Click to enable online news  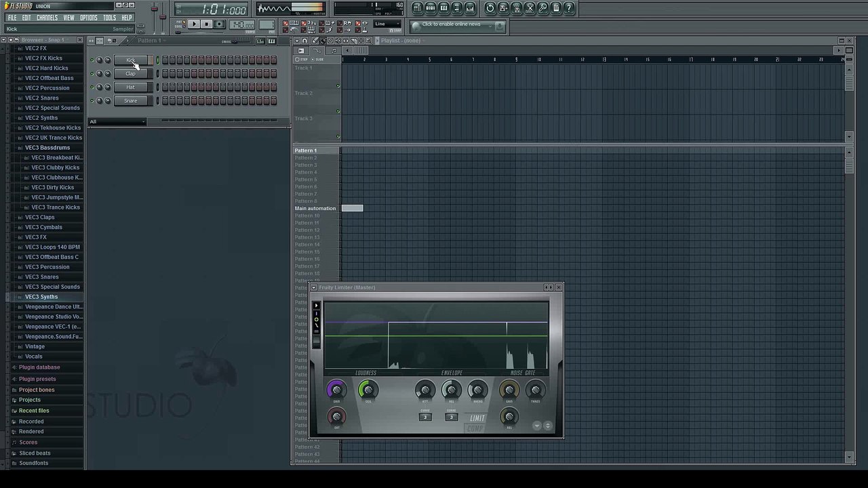coord(451,24)
